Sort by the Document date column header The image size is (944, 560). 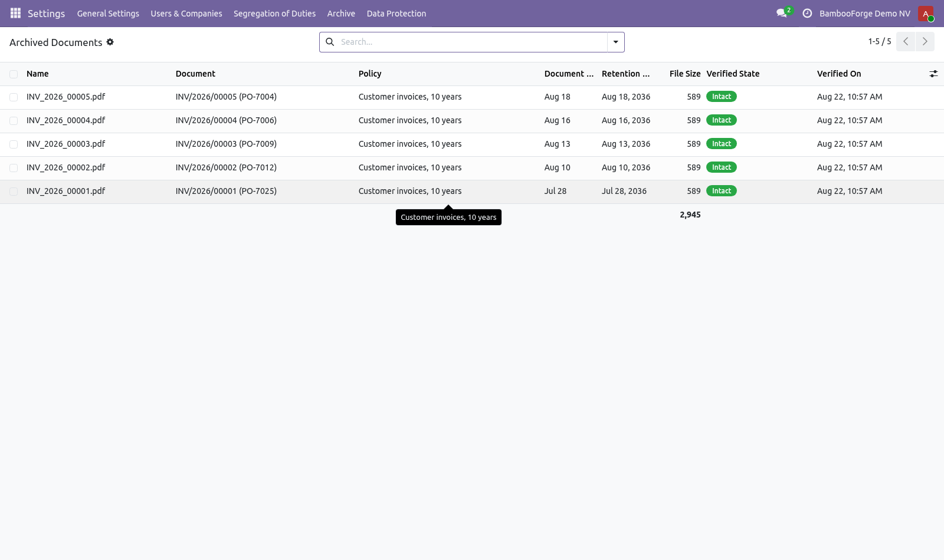tap(569, 74)
